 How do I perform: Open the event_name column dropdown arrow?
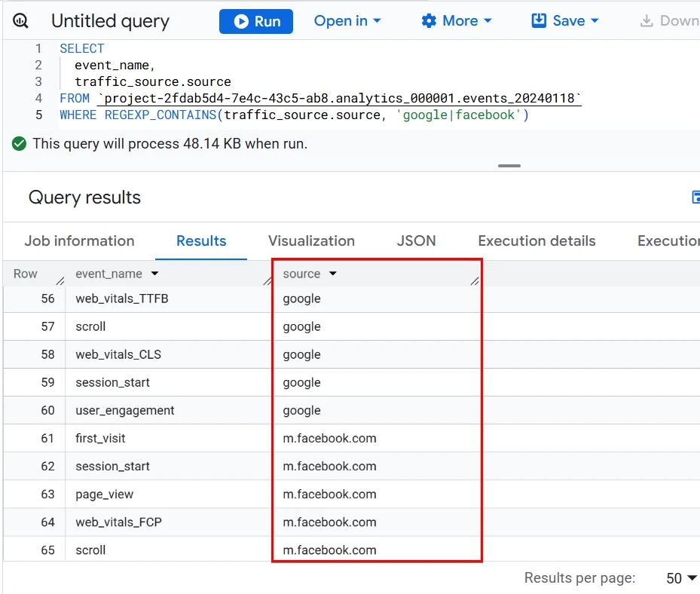click(154, 274)
